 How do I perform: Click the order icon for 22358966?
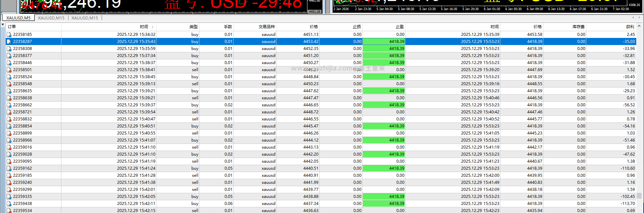coord(9,140)
